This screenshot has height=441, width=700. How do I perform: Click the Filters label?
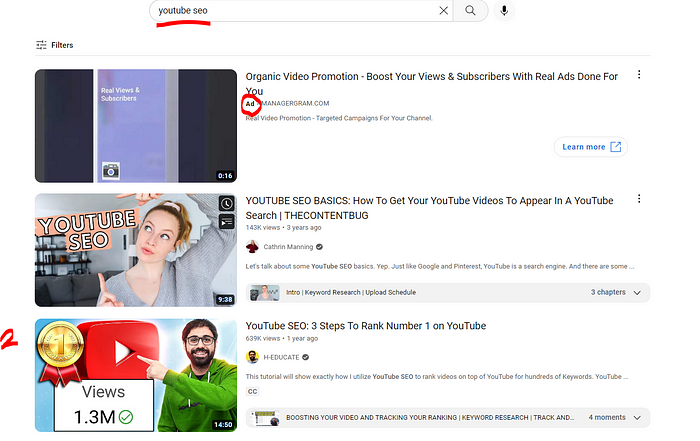tap(62, 45)
